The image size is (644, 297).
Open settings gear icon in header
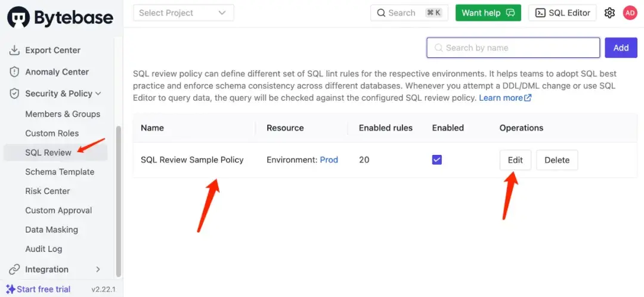coord(609,13)
